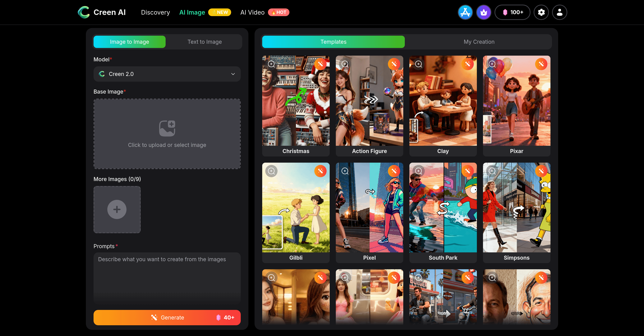Select the Image to Image mode
The image size is (644, 336).
coord(129,42)
